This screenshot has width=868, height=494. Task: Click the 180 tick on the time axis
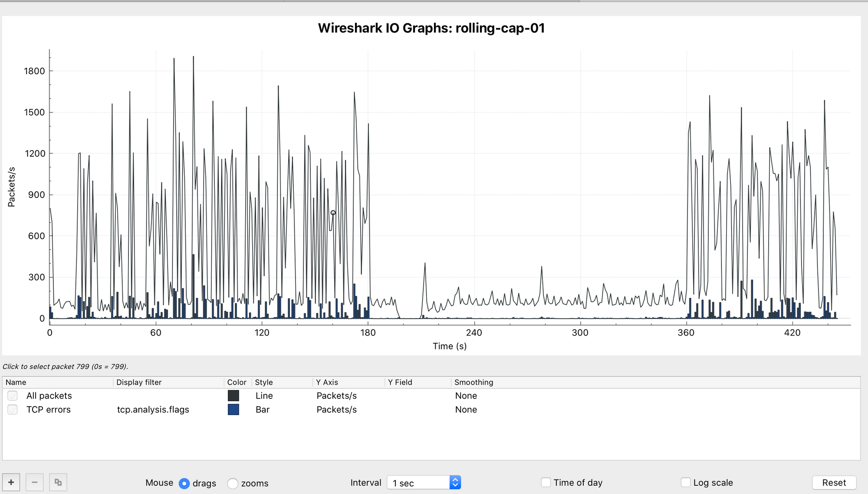368,333
